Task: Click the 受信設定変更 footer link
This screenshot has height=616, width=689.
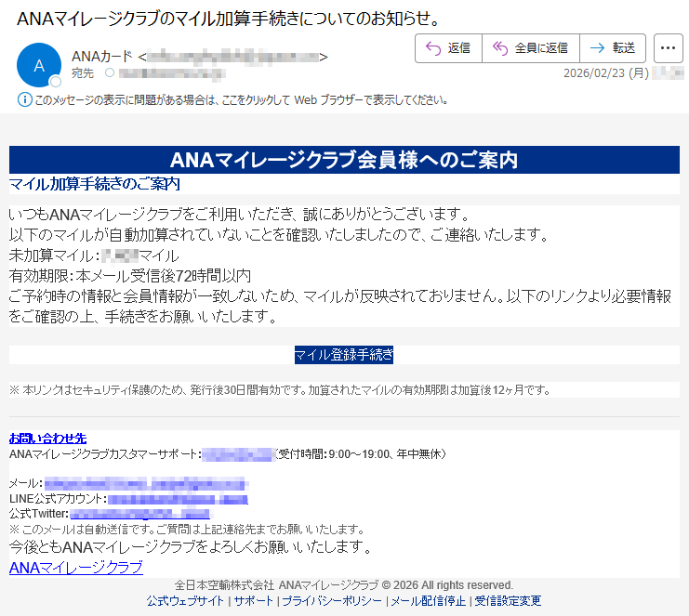Action: point(508,600)
